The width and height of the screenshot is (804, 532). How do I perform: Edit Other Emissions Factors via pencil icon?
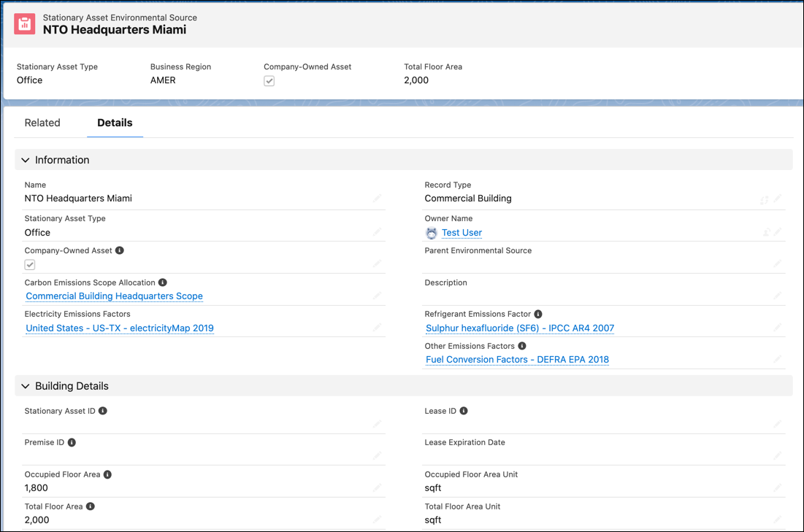point(777,359)
